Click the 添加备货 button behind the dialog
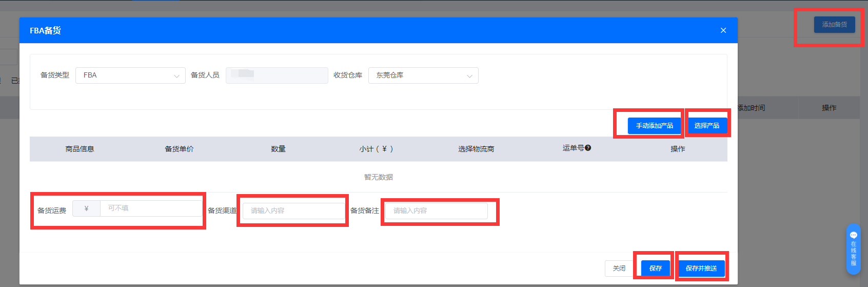 (834, 25)
